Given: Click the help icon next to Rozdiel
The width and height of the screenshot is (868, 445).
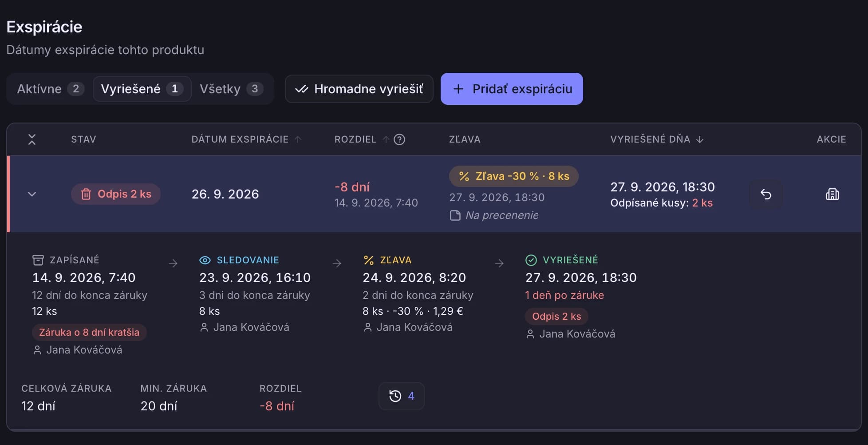Looking at the screenshot, I should coord(399,139).
